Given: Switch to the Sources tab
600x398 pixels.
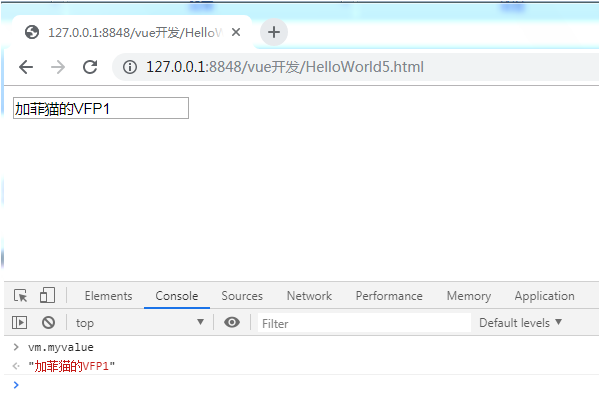Looking at the screenshot, I should pos(242,296).
